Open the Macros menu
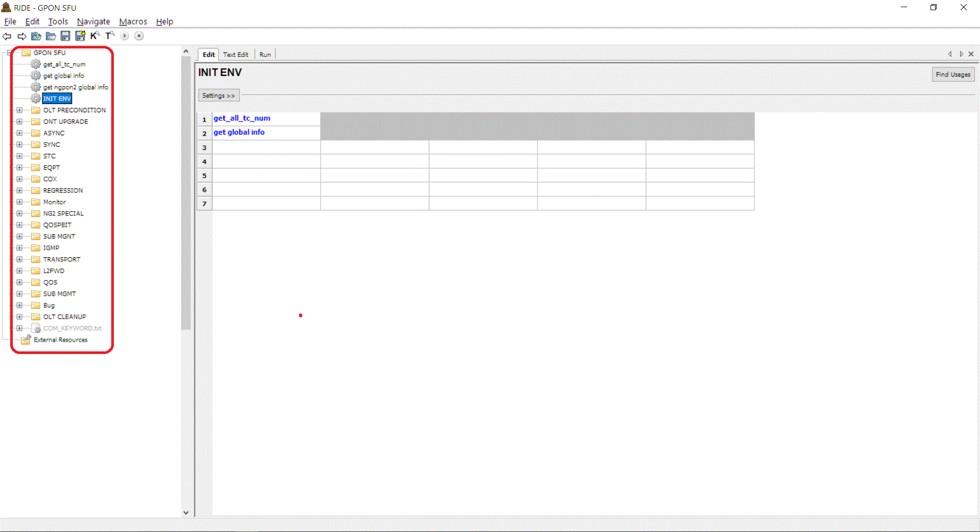This screenshot has width=980, height=532. point(133,21)
